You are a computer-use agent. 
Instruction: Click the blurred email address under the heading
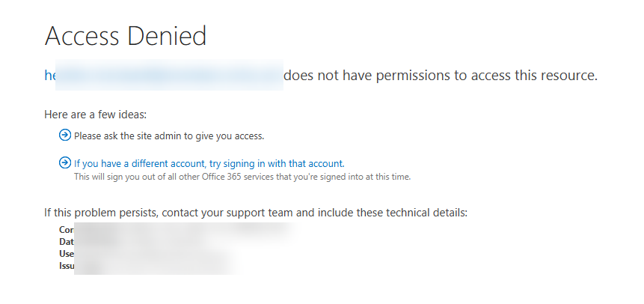[x=168, y=76]
